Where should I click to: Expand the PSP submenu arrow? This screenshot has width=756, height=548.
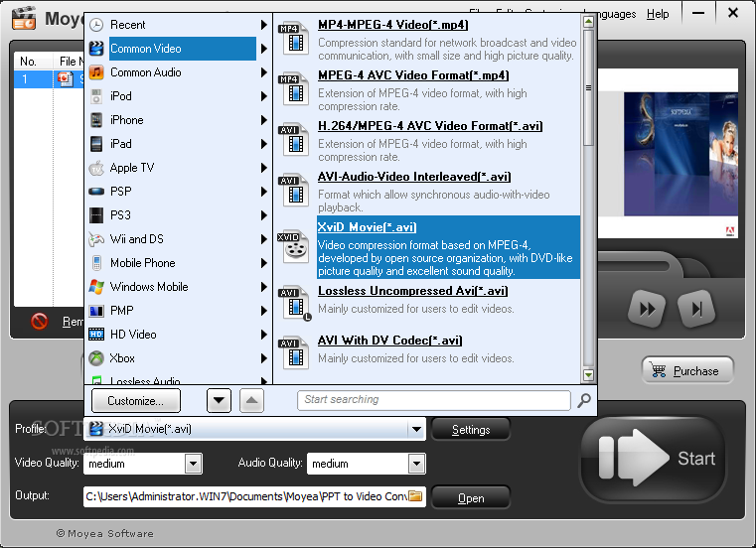coord(263,192)
